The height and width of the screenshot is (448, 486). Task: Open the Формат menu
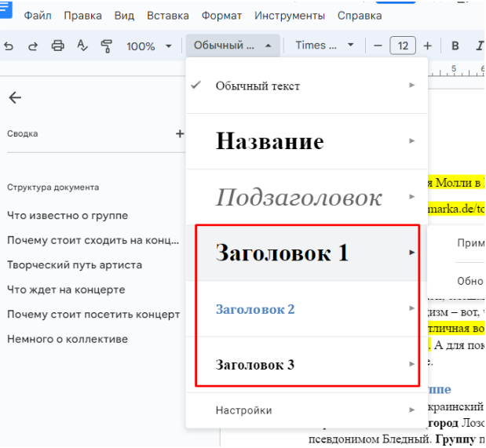[221, 16]
